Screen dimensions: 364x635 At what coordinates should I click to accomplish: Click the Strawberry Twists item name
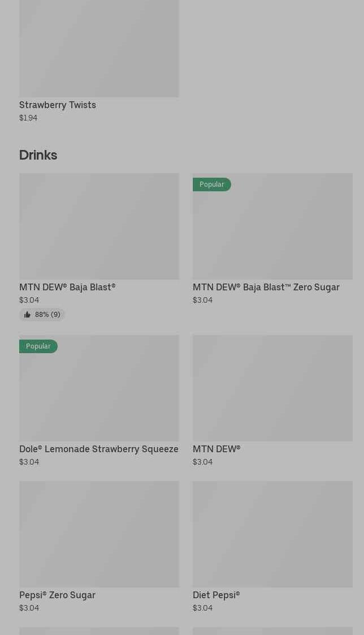point(58,105)
